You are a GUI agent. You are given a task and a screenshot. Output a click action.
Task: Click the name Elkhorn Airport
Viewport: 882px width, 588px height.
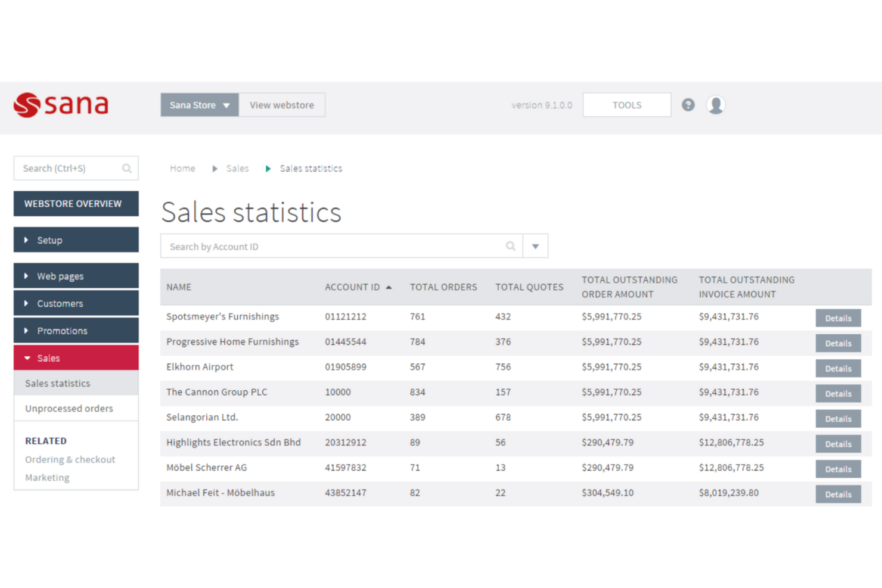coord(200,367)
